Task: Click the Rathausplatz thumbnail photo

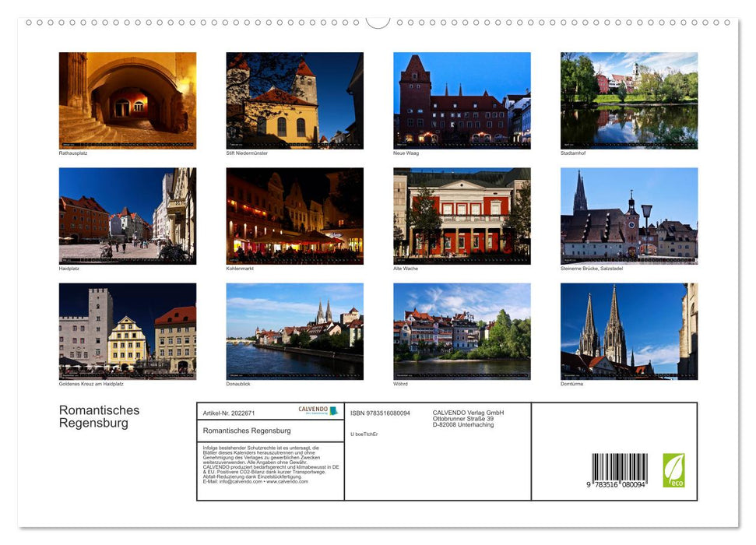Action: point(127,99)
